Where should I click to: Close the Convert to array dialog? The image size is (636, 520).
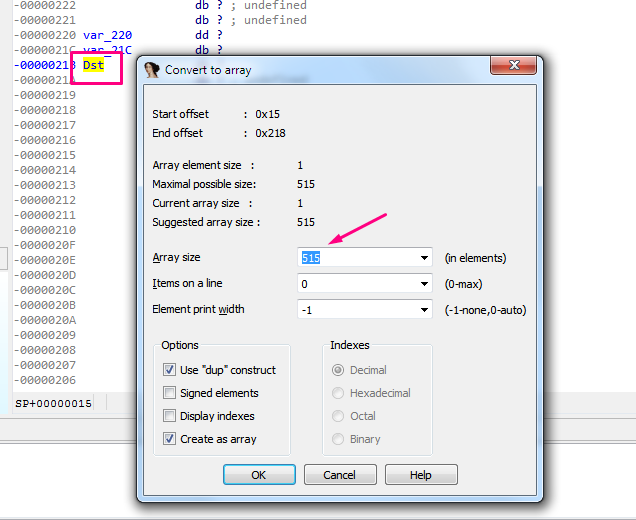click(511, 69)
